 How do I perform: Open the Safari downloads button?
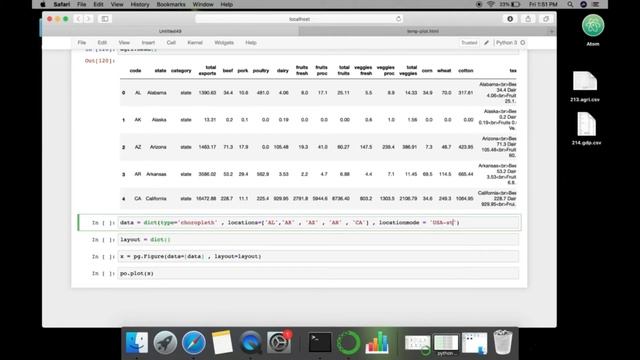click(510, 19)
